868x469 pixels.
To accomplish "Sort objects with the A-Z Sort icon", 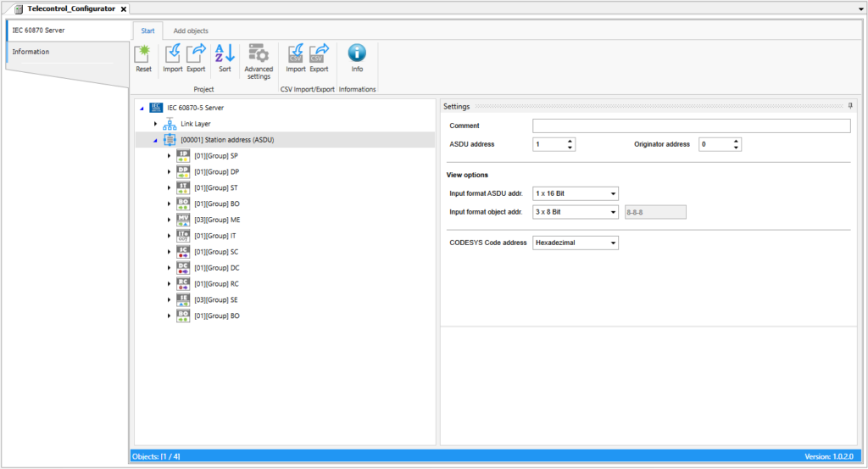I will 225,54.
